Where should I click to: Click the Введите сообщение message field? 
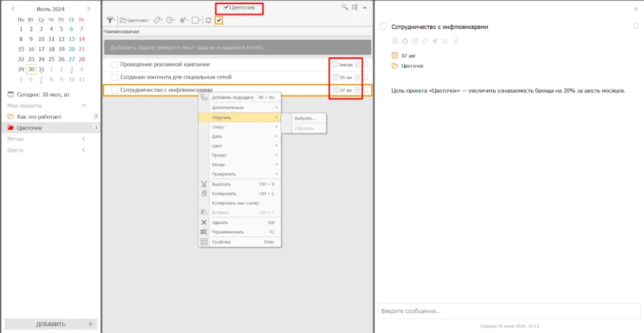pos(509,311)
